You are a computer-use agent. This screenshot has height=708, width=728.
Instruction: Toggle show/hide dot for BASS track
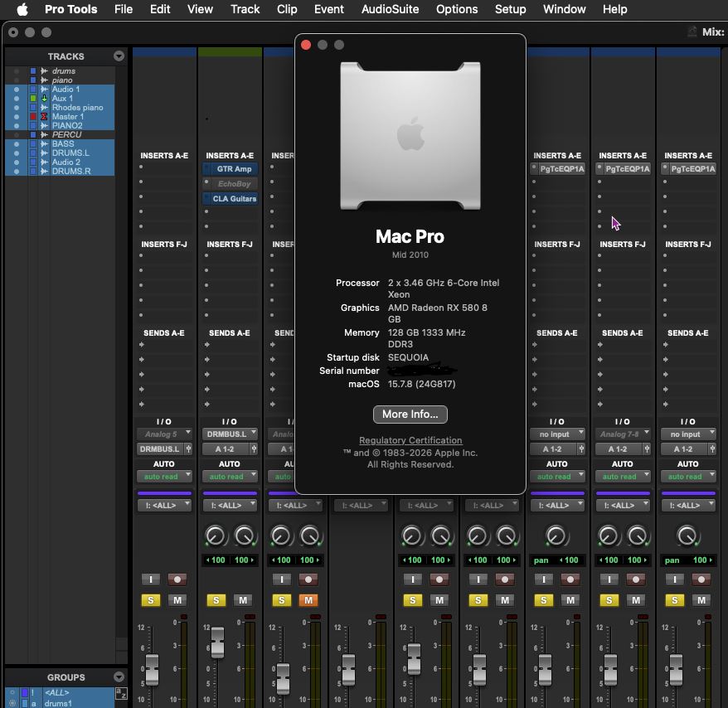(17, 144)
